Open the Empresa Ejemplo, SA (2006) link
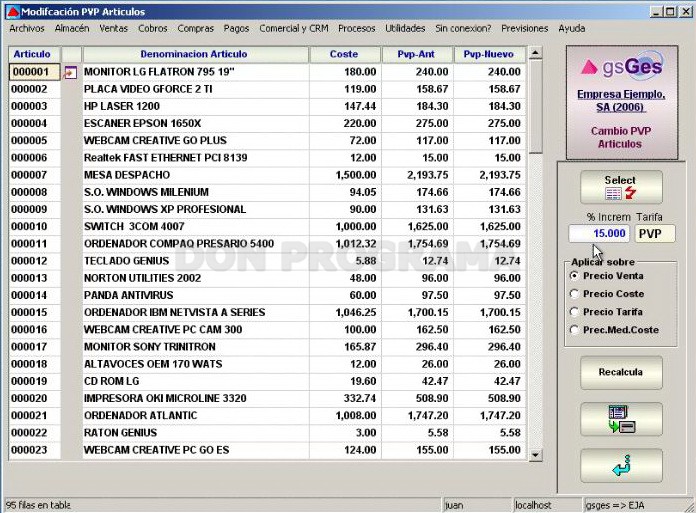Screen dimensions: 696x513 (621, 101)
